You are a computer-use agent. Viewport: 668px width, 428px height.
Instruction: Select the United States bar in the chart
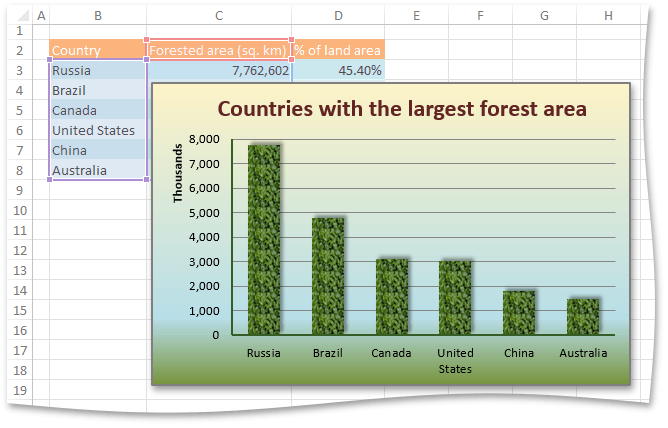click(x=455, y=297)
